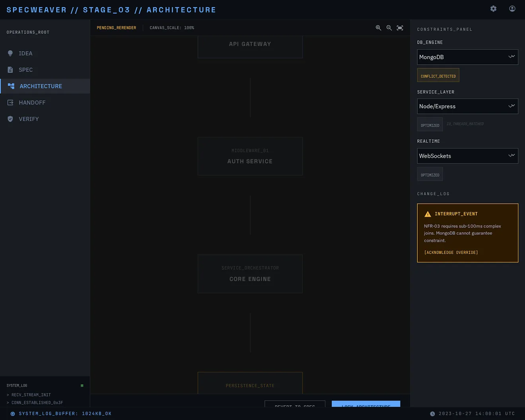
Task: Go to the SPEC stage
Action: point(45,70)
